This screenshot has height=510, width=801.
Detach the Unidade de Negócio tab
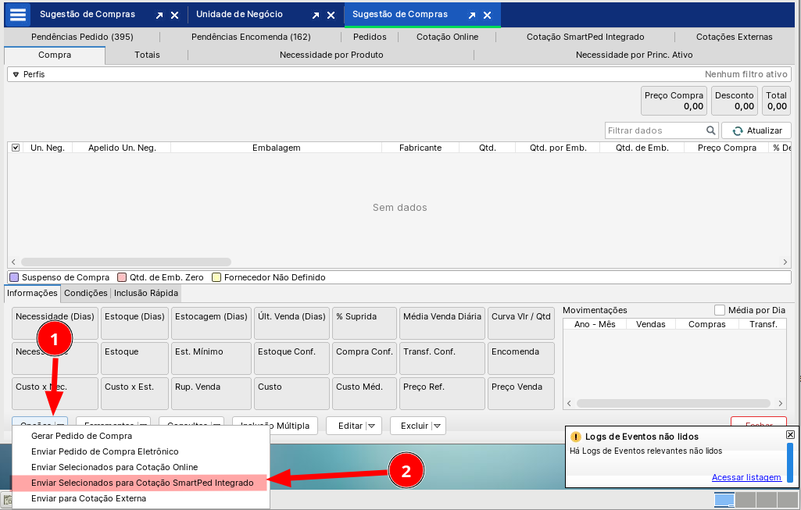pos(316,16)
